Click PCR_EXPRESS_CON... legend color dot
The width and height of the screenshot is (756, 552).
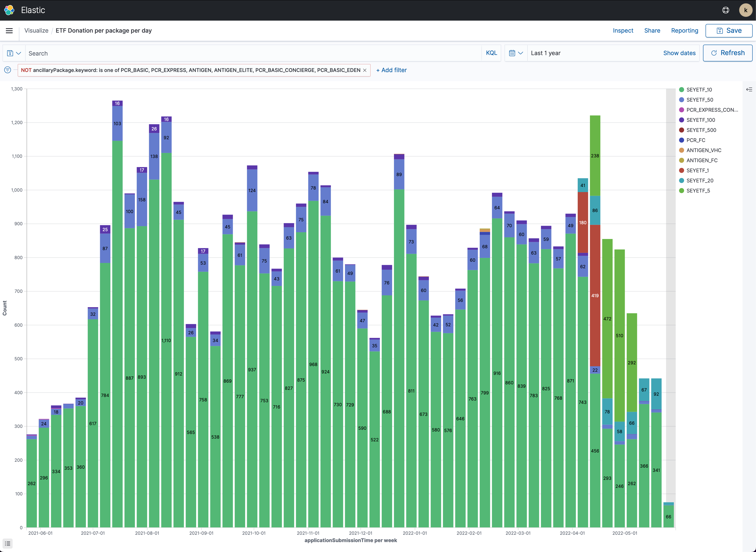[x=682, y=110]
